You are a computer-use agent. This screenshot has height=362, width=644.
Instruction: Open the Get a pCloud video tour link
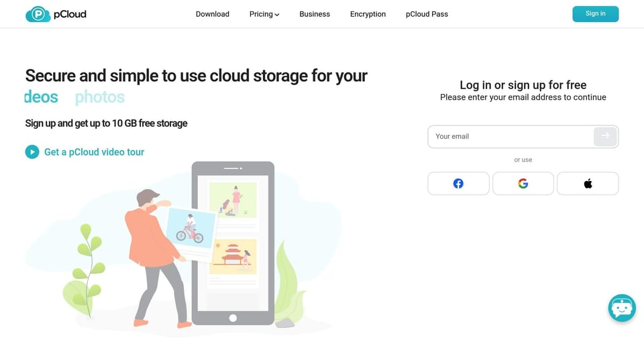(94, 152)
